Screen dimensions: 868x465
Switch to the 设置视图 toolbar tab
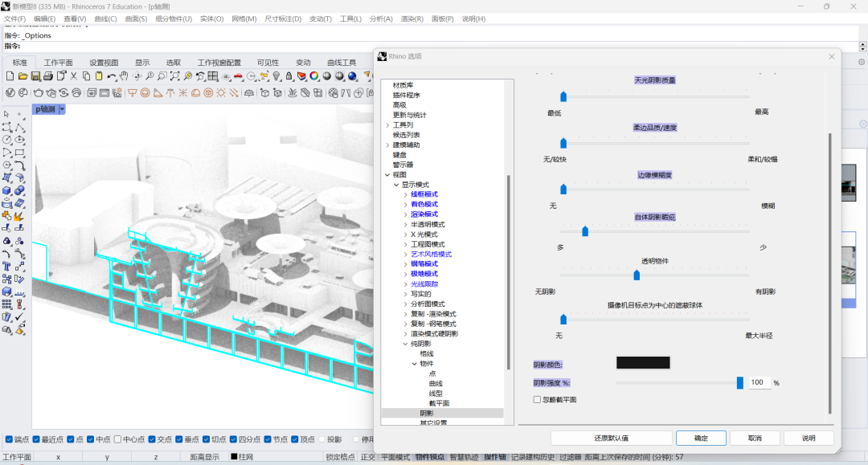[x=104, y=63]
